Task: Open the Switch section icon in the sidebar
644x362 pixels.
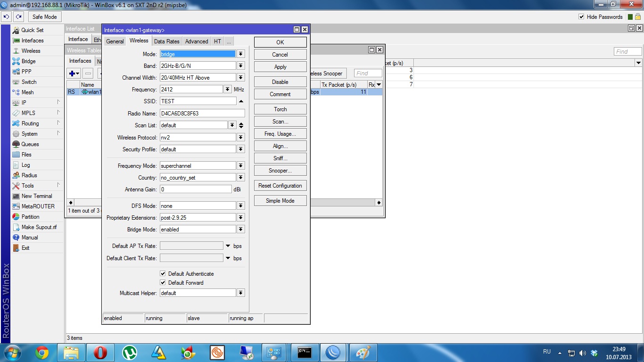Action: coord(17,82)
